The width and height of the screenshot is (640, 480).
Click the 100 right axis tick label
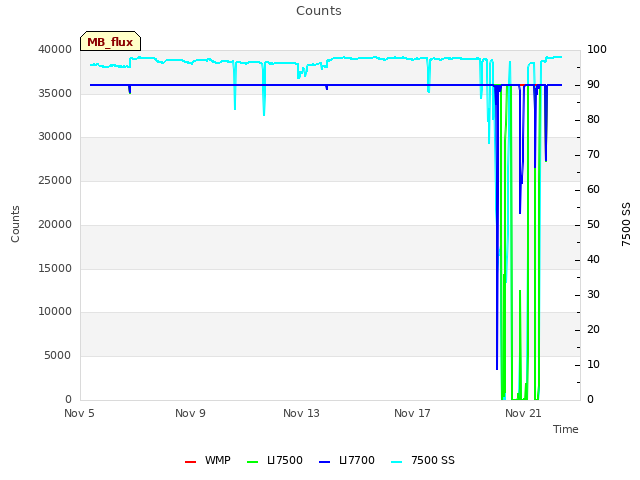597,49
